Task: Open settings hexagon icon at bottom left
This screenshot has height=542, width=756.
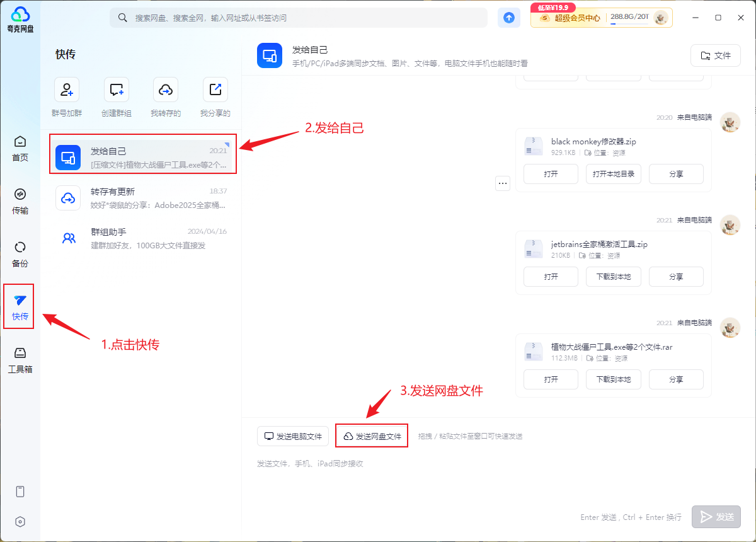Action: pyautogui.click(x=20, y=522)
